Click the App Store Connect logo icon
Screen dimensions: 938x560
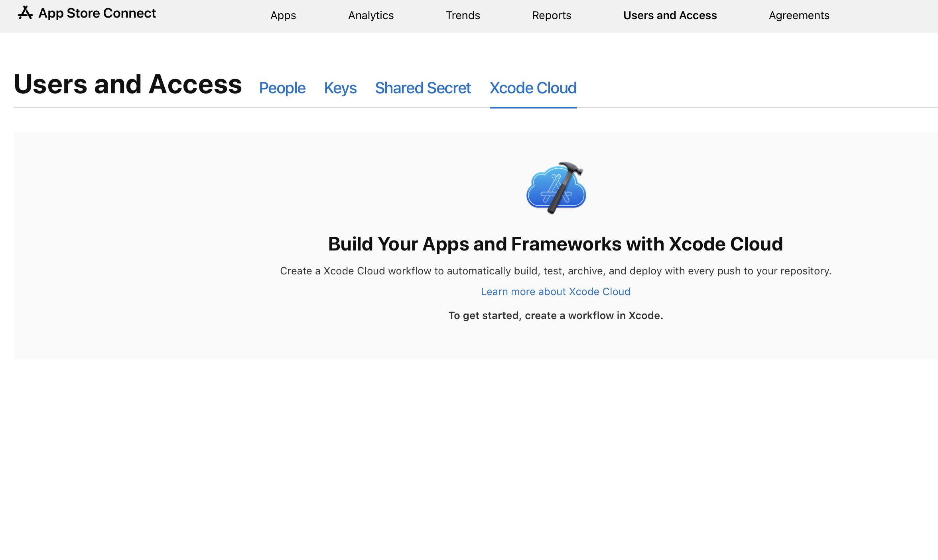(25, 13)
